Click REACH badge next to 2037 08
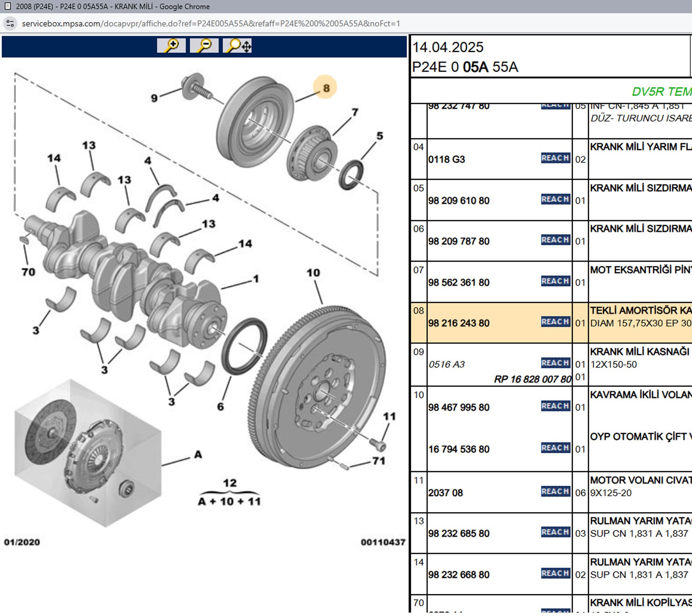This screenshot has width=692, height=616. [555, 492]
